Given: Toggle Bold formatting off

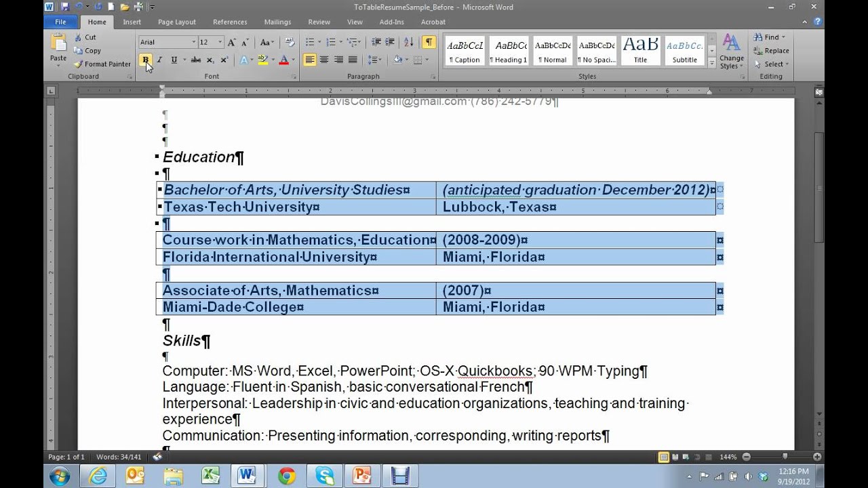Looking at the screenshot, I should pyautogui.click(x=145, y=60).
